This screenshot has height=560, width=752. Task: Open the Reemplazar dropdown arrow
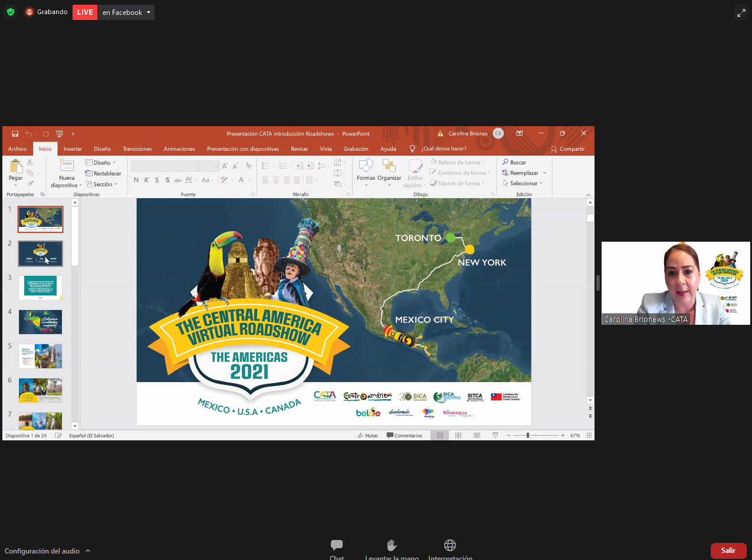[544, 173]
